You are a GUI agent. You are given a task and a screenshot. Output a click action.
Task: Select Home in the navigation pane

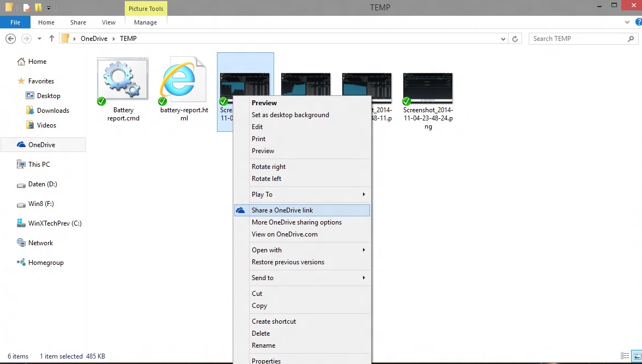(x=37, y=62)
